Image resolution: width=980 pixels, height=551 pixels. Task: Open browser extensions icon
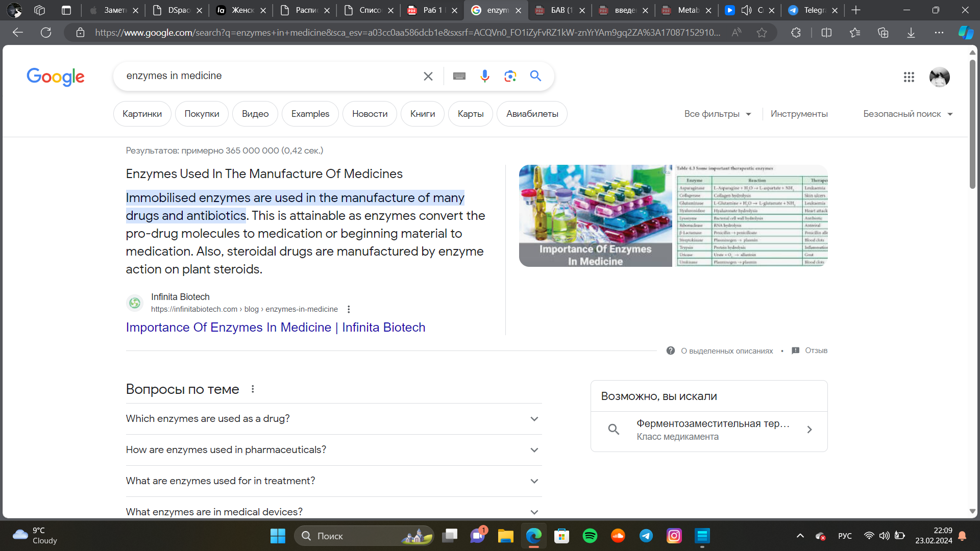pos(796,33)
